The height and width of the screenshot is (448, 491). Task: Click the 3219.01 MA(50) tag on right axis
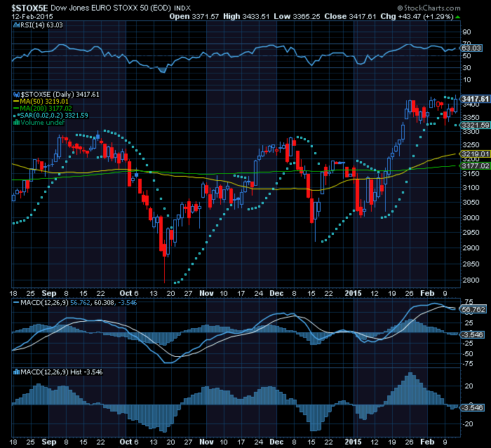pos(475,154)
